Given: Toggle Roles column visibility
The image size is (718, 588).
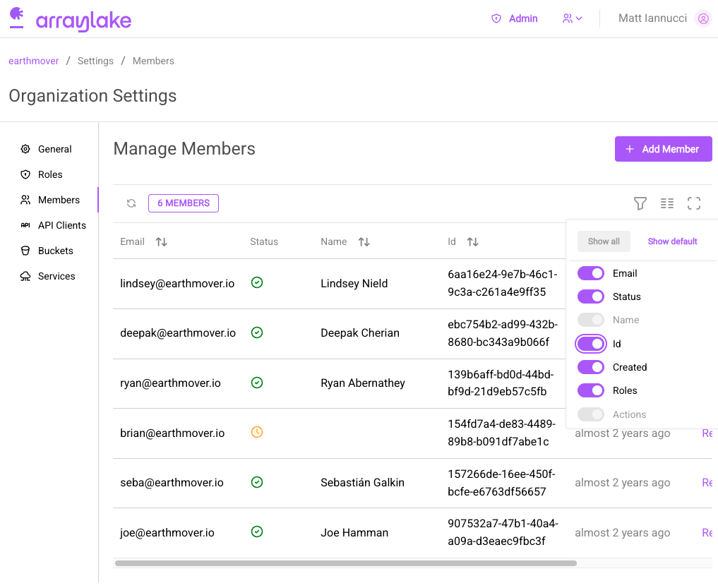Looking at the screenshot, I should [591, 390].
